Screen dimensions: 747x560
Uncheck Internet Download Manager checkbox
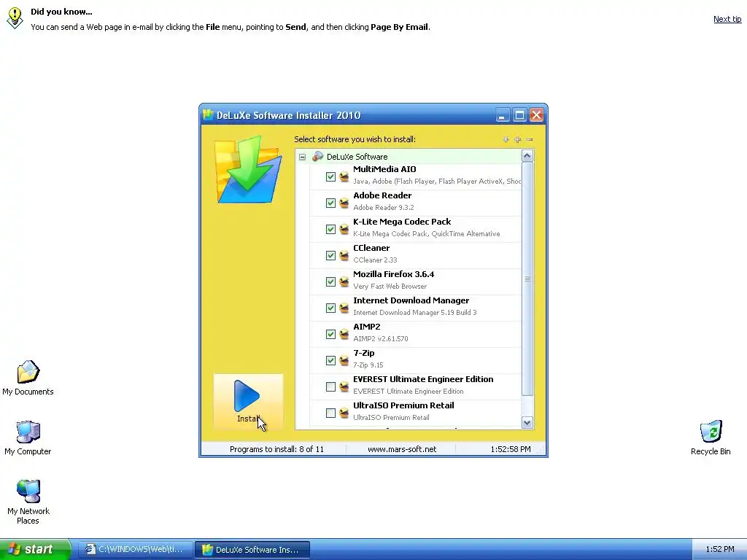coord(330,308)
